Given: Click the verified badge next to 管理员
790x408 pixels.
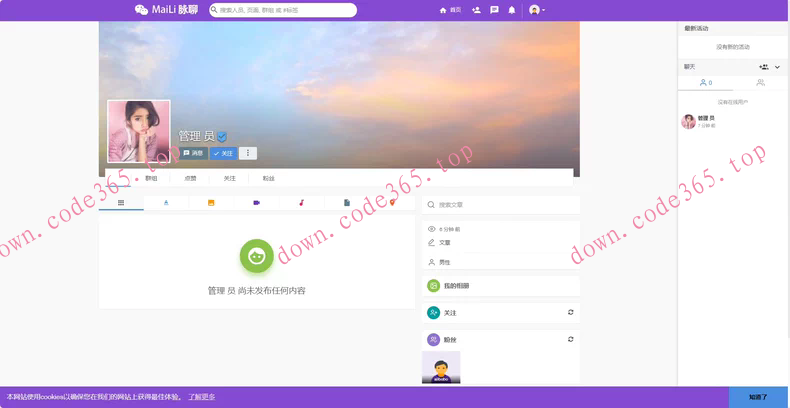Looking at the screenshot, I should point(222,137).
